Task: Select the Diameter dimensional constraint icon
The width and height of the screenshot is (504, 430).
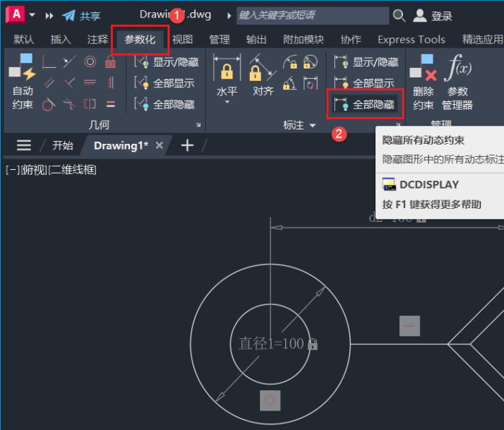Action: click(310, 62)
